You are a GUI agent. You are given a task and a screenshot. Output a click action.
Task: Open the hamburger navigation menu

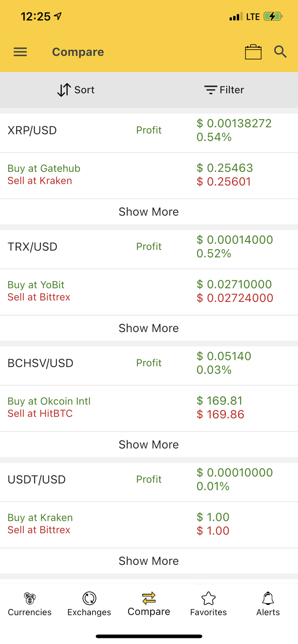coord(20,52)
